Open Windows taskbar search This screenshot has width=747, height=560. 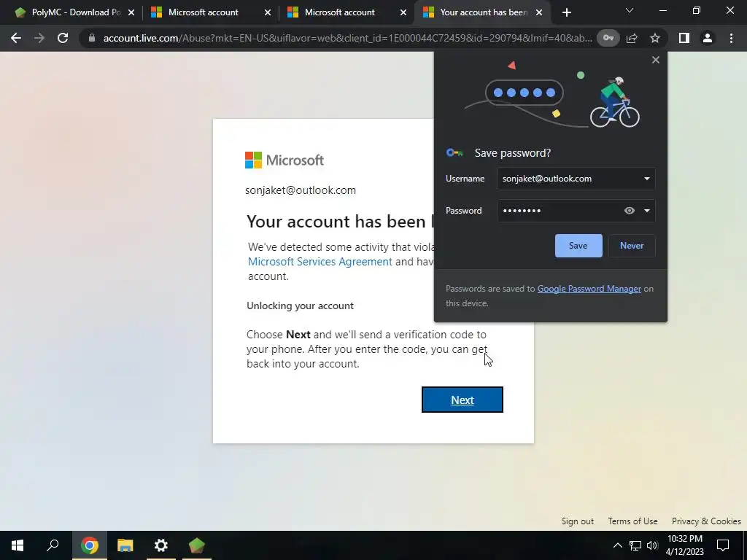click(53, 545)
